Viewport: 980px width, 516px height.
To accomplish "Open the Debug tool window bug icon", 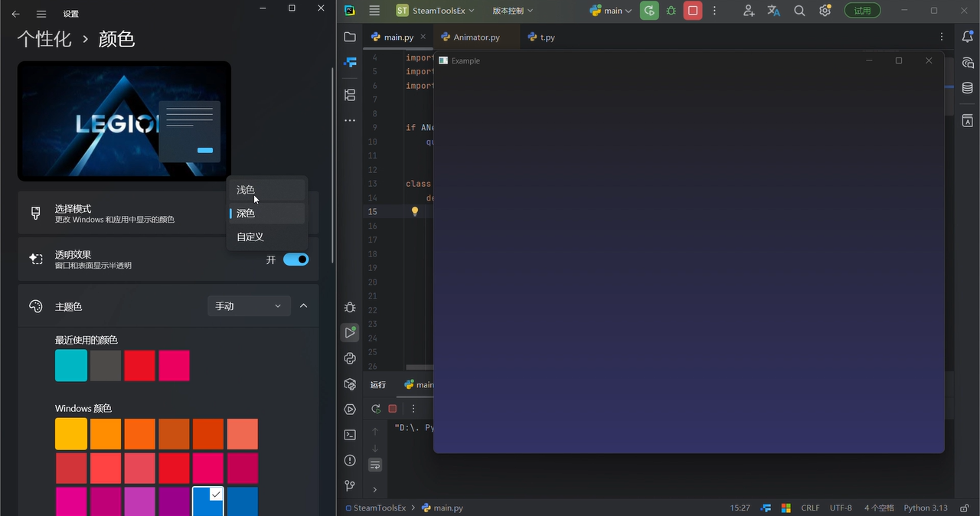I will click(350, 307).
